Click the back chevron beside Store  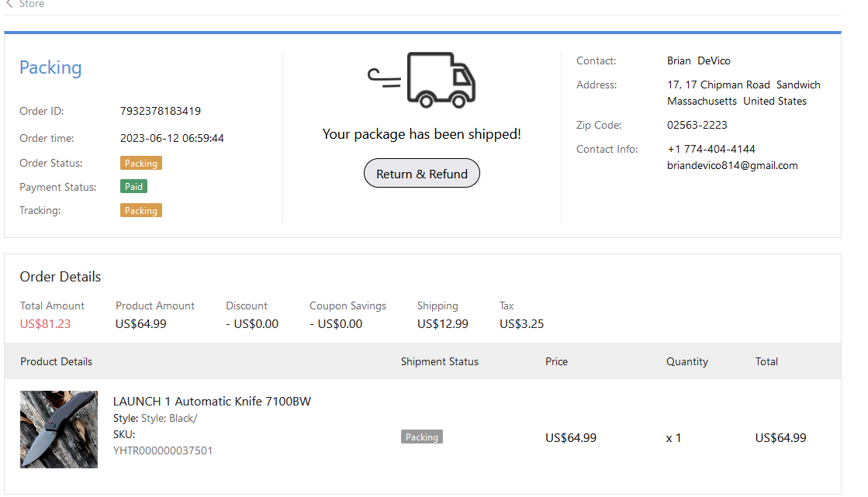pyautogui.click(x=9, y=4)
